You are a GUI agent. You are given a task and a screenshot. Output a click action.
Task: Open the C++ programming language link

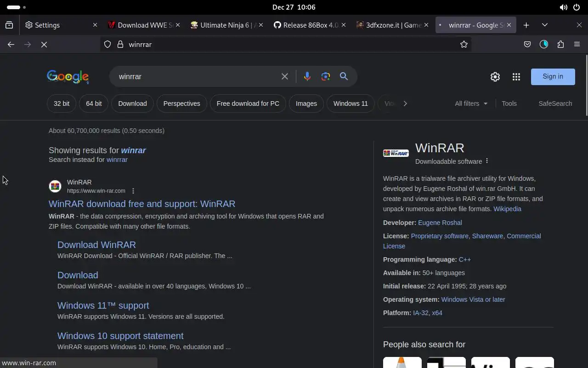pyautogui.click(x=464, y=259)
